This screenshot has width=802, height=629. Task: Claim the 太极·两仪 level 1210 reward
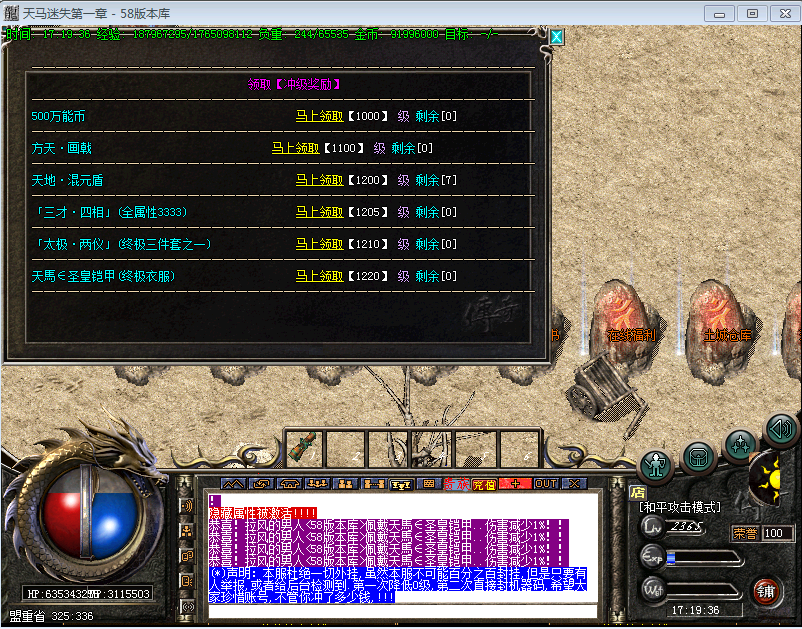319,244
